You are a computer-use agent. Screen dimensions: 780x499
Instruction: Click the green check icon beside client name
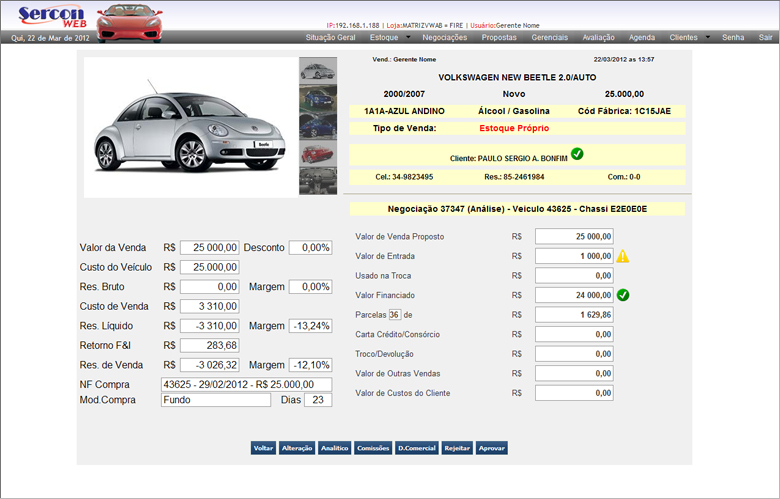click(x=577, y=154)
